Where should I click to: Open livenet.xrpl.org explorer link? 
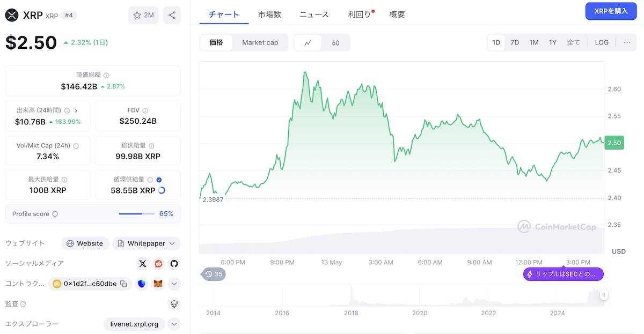coord(134,324)
